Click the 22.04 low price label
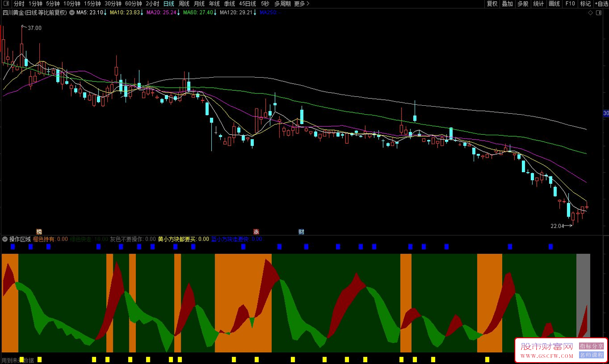The height and width of the screenshot is (364, 609). click(557, 226)
